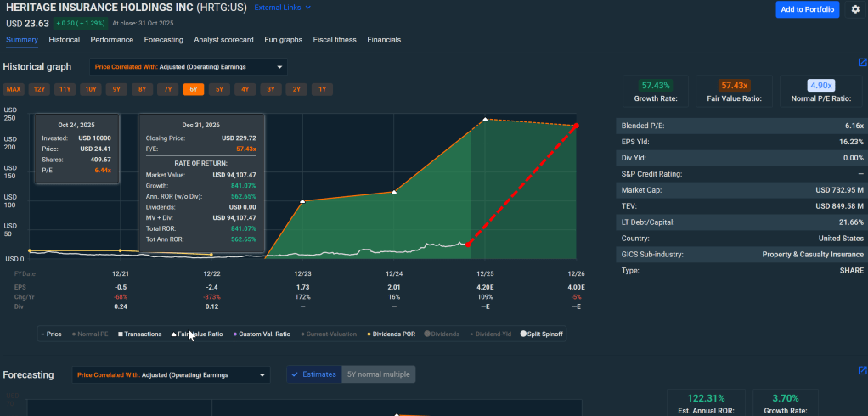Viewport: 868px width, 416px height.
Task: Click Add to Portfolio button
Action: click(x=807, y=9)
